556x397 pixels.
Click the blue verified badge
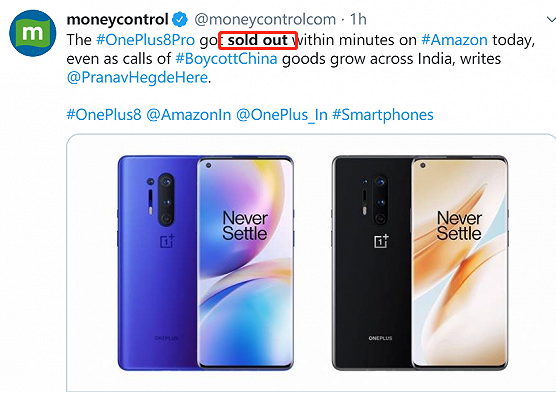click(x=180, y=19)
